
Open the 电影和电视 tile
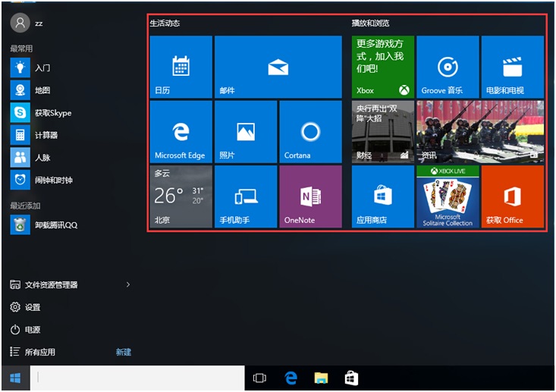coord(513,67)
